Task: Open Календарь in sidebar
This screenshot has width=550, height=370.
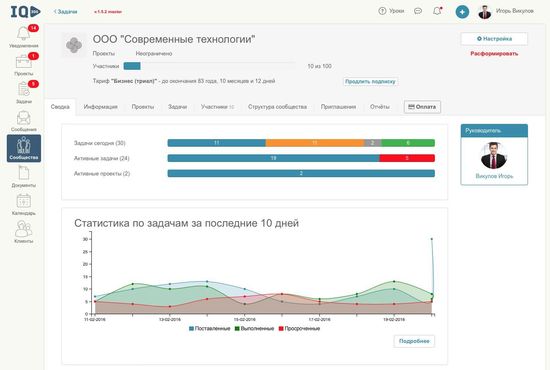Action: [x=24, y=204]
